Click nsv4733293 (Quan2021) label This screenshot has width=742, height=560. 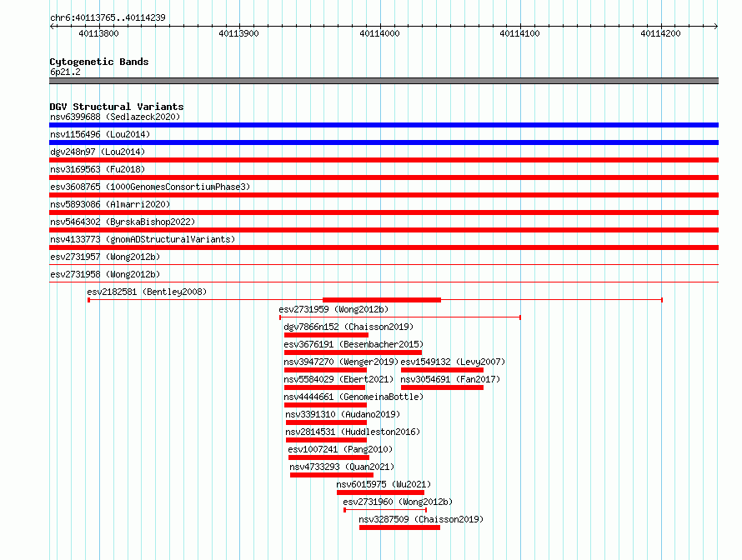(342, 467)
